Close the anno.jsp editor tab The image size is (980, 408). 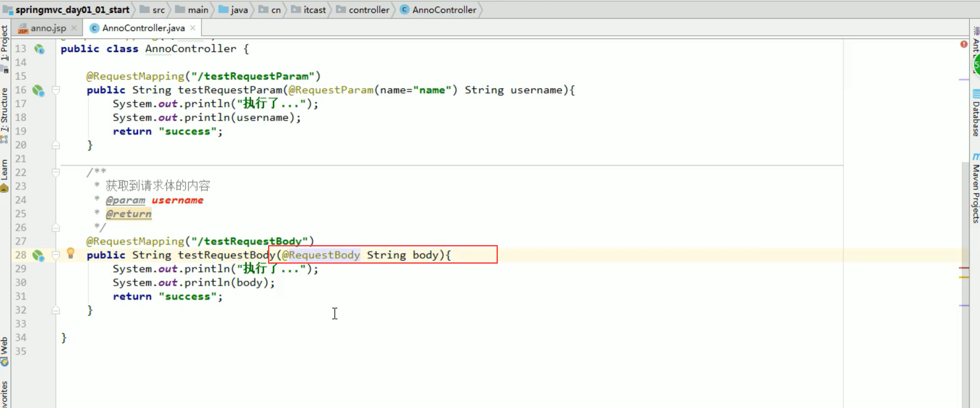74,28
